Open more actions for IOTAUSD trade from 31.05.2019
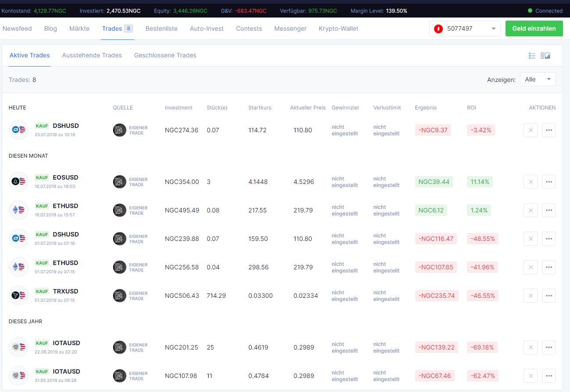 click(549, 376)
